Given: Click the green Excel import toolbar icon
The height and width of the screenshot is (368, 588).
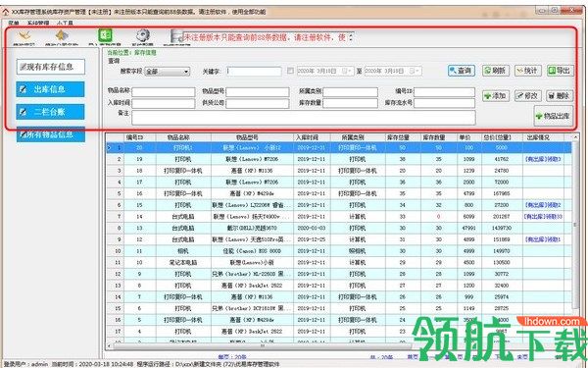Looking at the screenshot, I should click(x=105, y=35).
